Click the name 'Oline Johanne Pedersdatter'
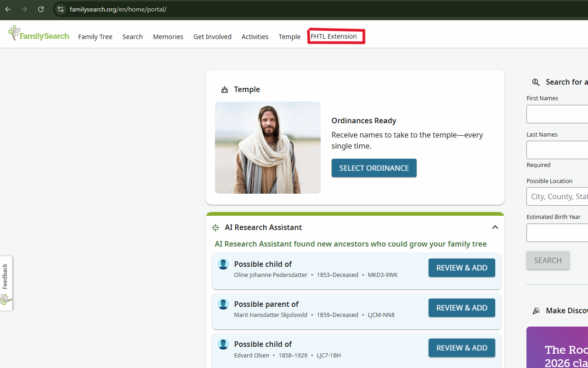Image resolution: width=588 pixels, height=368 pixels. point(271,275)
